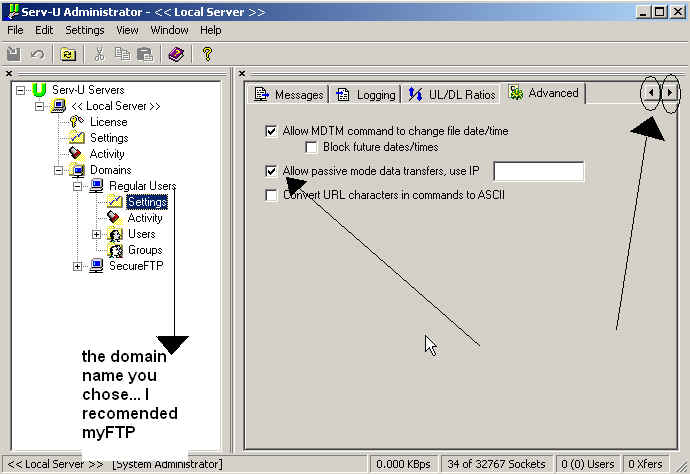
Task: Click the Groups people icon
Action: pos(115,250)
